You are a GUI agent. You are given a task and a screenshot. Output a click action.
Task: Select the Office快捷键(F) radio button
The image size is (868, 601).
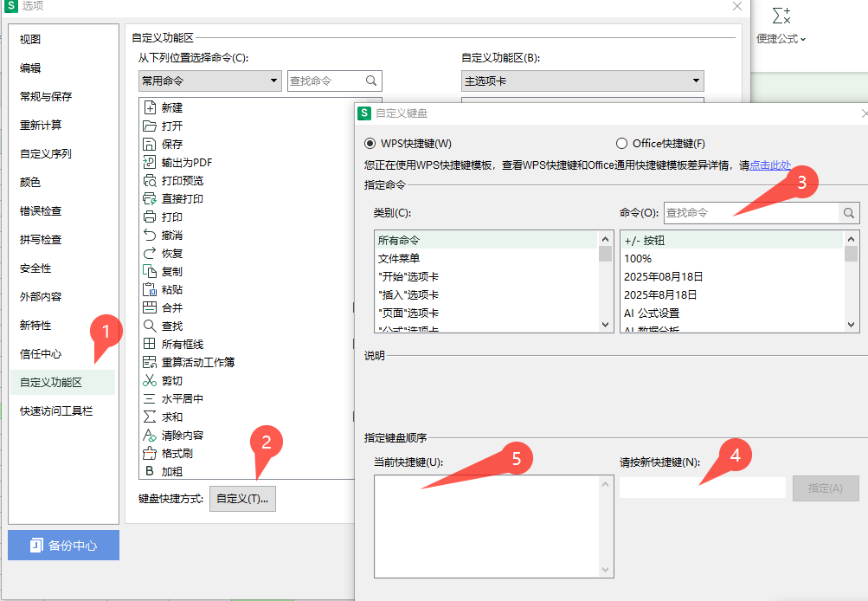(621, 144)
